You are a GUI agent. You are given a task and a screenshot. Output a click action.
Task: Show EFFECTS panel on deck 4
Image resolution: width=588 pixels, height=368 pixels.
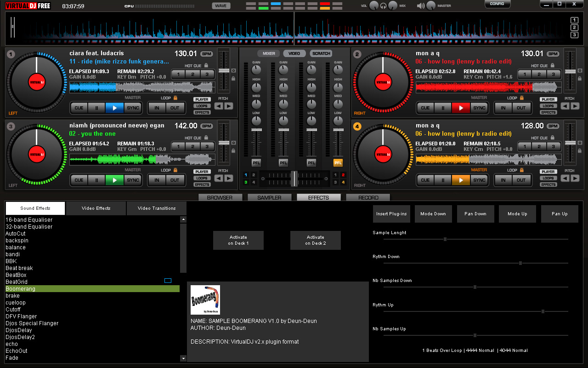coord(548,184)
